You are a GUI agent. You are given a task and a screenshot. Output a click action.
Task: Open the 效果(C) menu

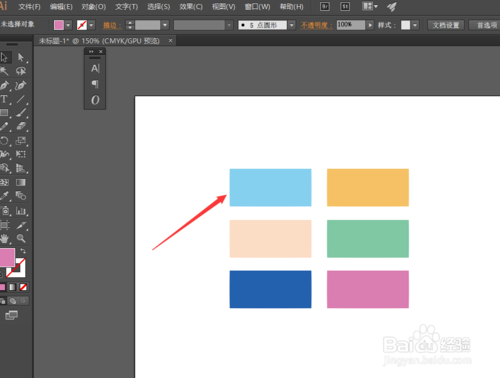click(191, 7)
